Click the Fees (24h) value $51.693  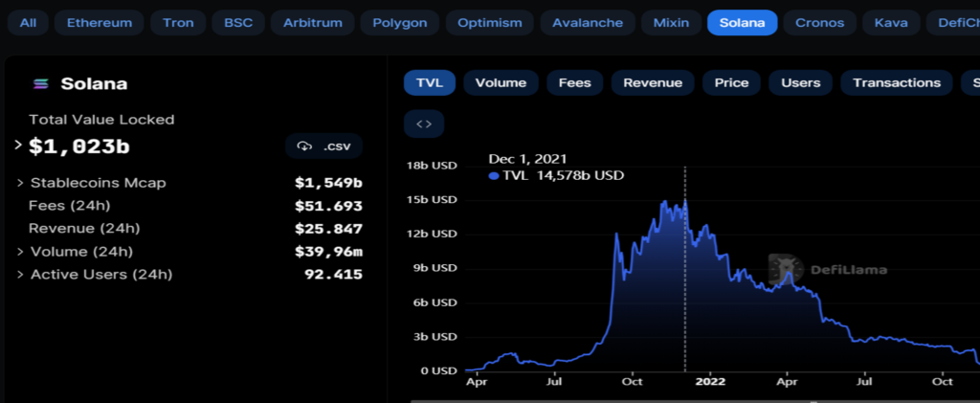click(329, 206)
